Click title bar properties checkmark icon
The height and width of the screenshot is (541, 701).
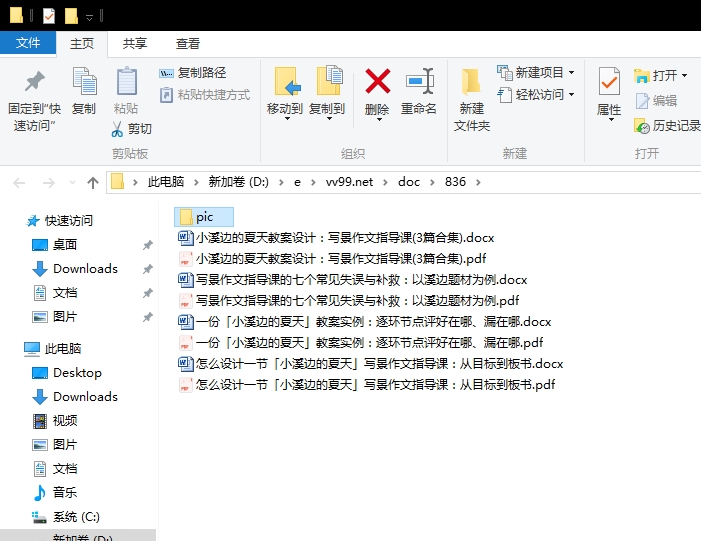pyautogui.click(x=49, y=16)
